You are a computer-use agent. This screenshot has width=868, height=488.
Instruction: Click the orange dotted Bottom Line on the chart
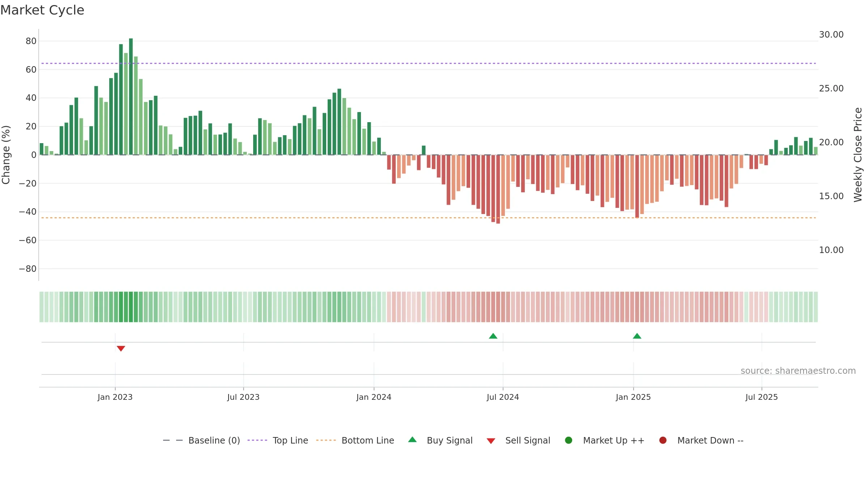coord(429,218)
